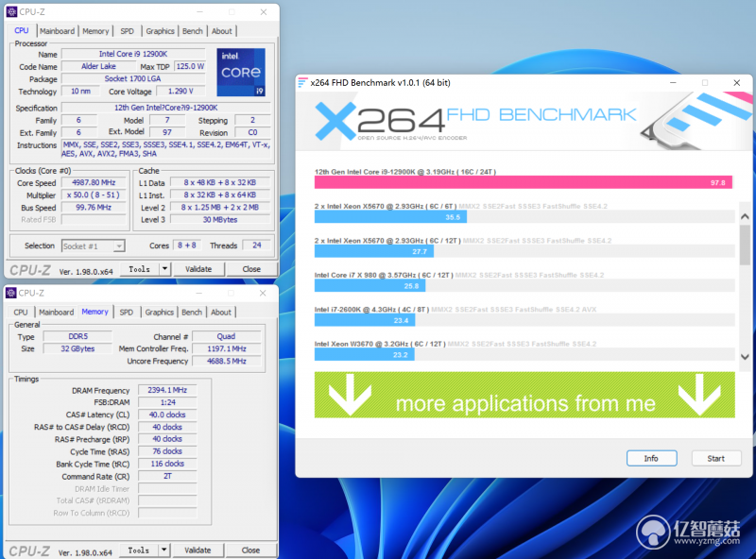Click the Channel # value "Quad"

click(x=226, y=336)
